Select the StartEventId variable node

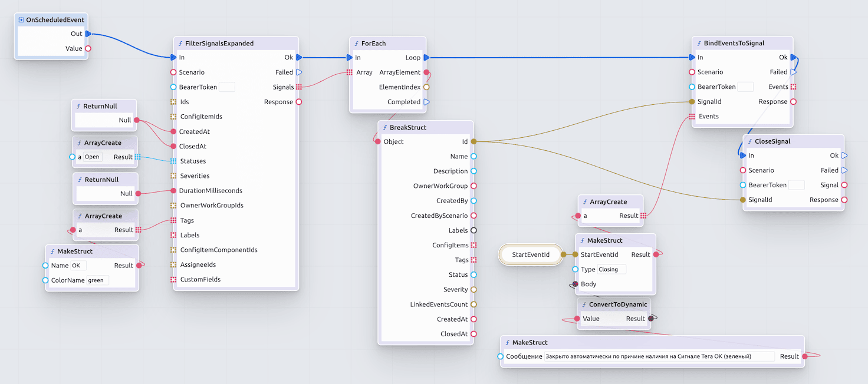click(531, 255)
